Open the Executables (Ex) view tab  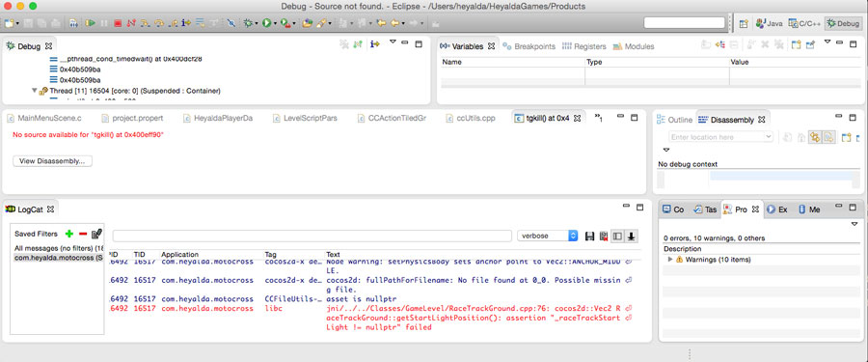[x=777, y=209]
